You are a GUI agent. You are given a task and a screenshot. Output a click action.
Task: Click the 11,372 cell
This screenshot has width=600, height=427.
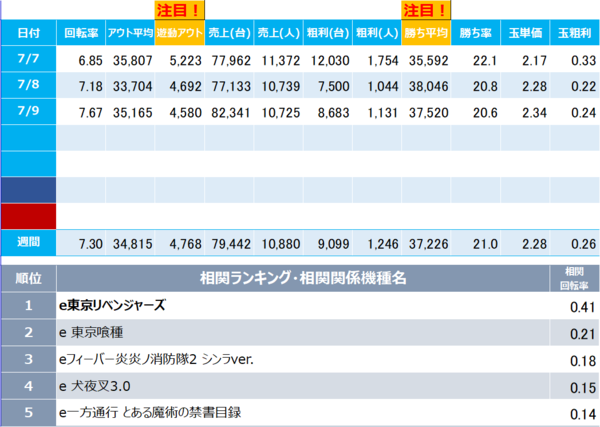coord(279,60)
